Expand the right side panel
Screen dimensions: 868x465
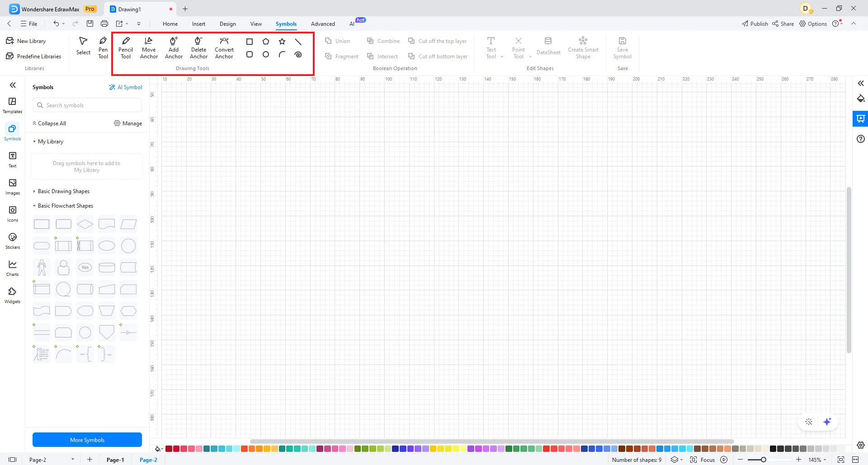coord(861,83)
